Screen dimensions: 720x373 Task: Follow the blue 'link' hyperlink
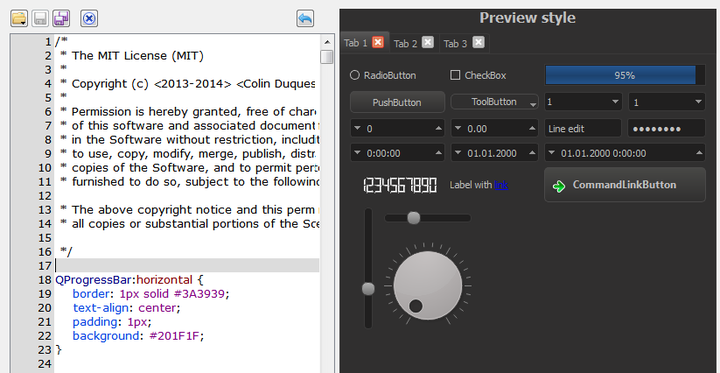[501, 185]
